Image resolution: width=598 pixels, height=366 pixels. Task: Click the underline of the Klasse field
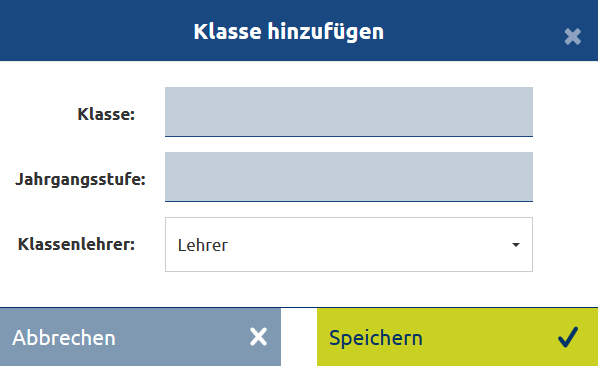(x=349, y=136)
